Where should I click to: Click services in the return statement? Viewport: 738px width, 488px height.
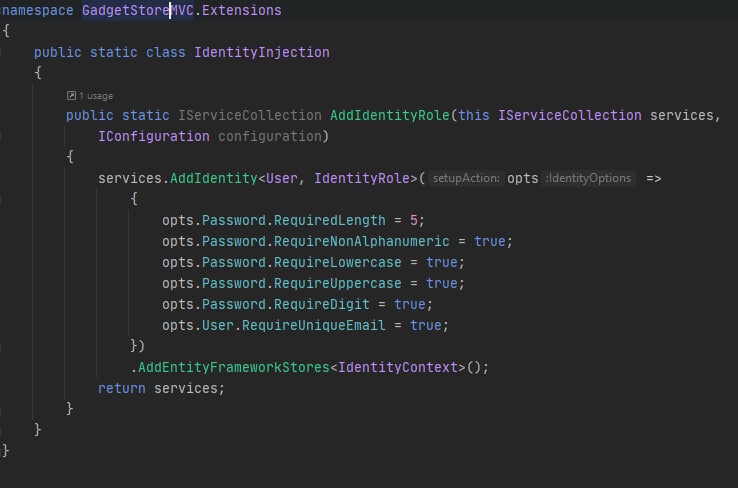tap(185, 388)
